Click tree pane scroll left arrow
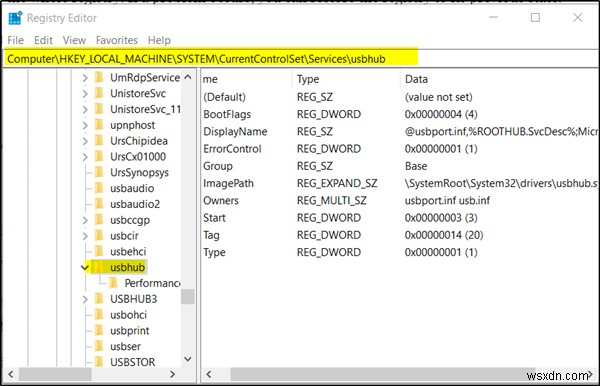 tap(11, 374)
